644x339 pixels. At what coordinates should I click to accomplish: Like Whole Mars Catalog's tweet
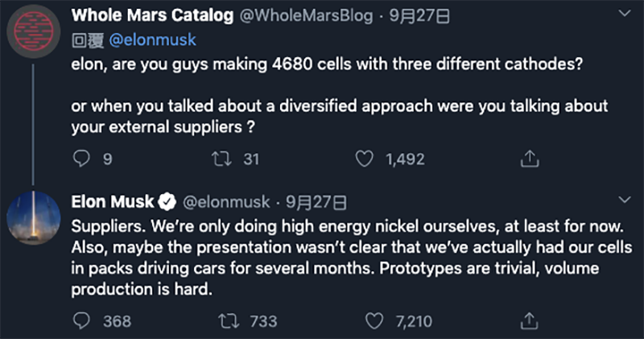point(365,159)
